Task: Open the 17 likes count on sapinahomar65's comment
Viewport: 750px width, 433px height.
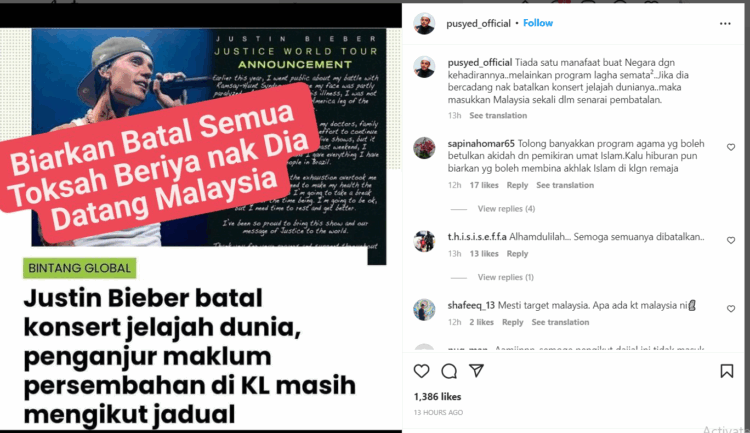Action: tap(484, 185)
